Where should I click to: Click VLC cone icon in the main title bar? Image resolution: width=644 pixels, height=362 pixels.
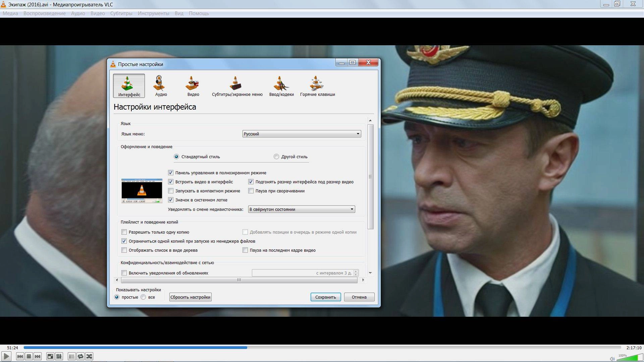pos(3,4)
